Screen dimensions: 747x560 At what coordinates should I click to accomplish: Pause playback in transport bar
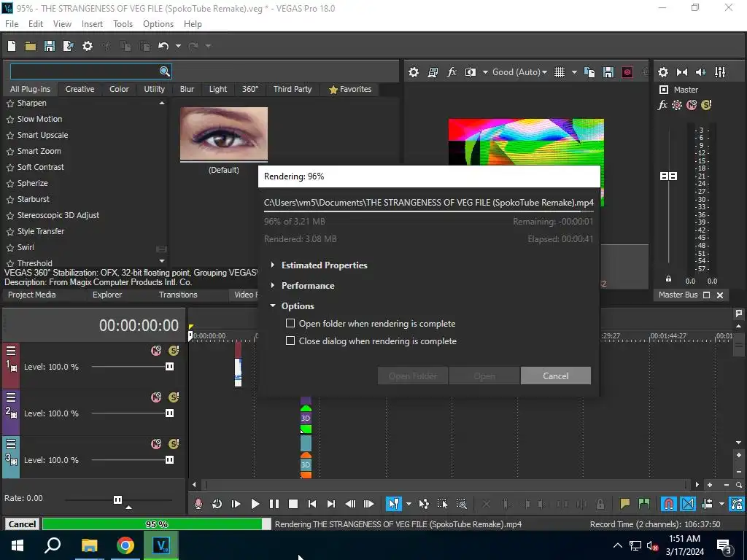(274, 504)
